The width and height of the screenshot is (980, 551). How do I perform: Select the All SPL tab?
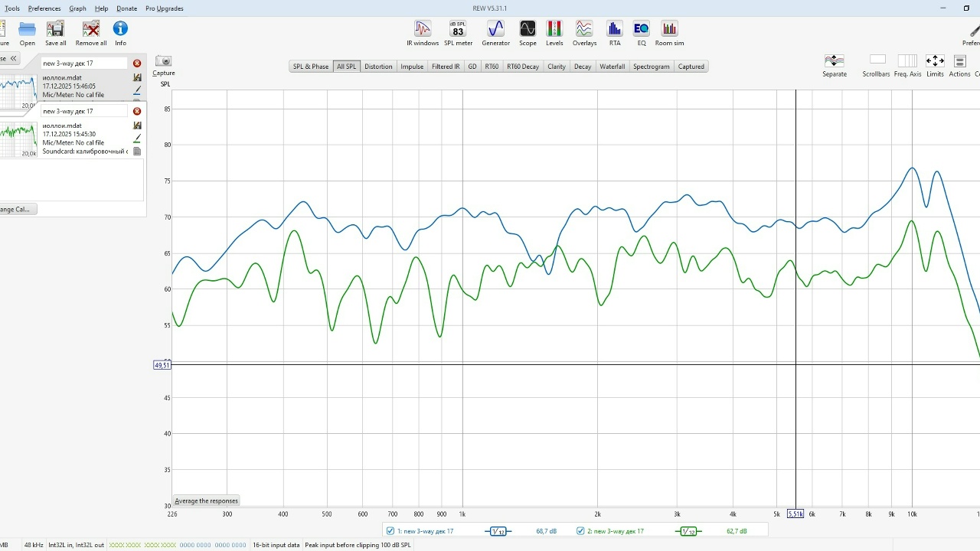pyautogui.click(x=347, y=67)
